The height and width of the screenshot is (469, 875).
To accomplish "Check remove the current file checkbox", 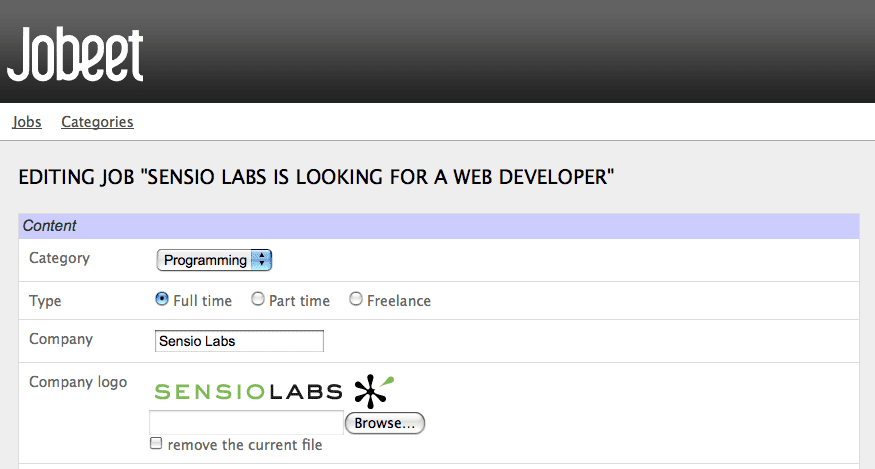I will 156,443.
